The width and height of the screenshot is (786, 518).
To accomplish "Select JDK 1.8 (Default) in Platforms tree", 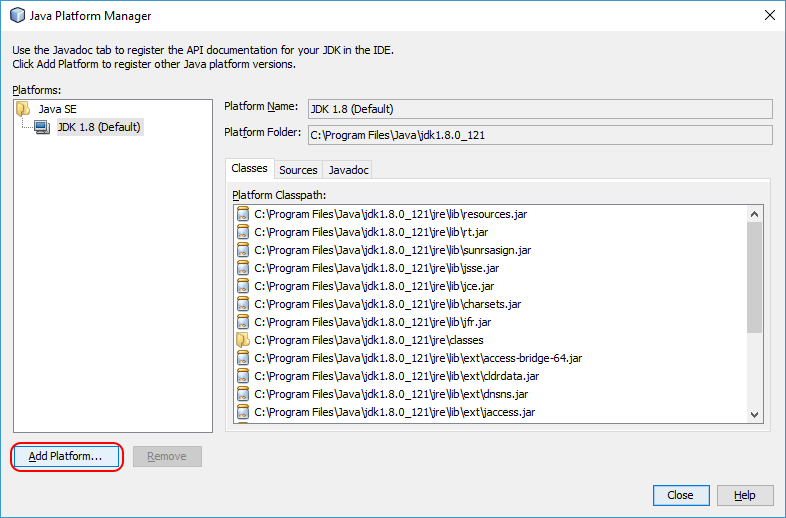I will coord(98,127).
